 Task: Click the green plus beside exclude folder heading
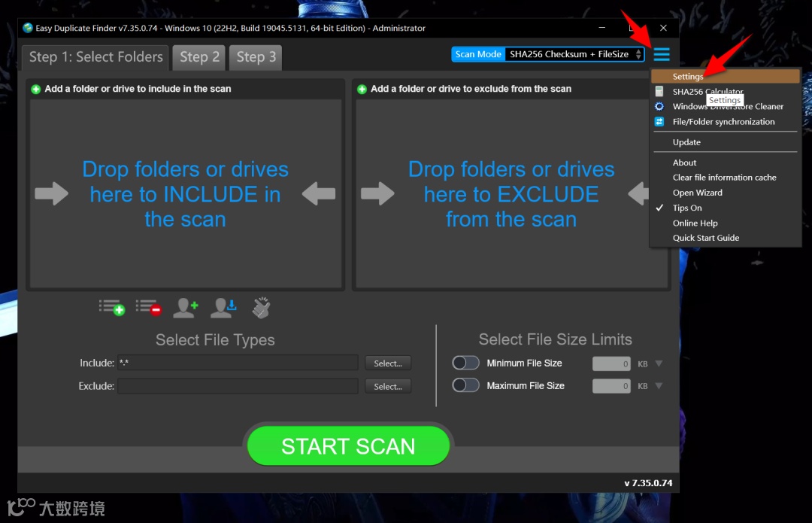tap(362, 89)
